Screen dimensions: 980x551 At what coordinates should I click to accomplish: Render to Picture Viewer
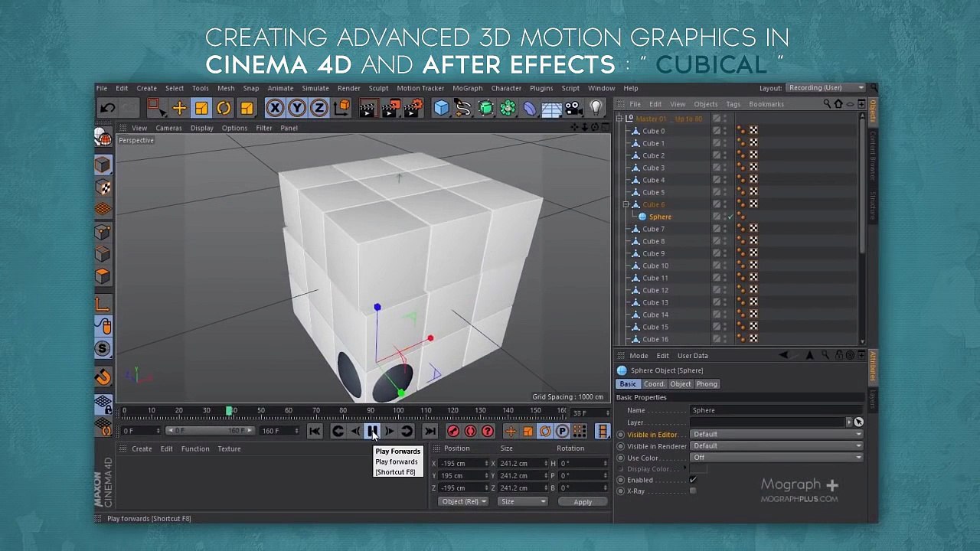pyautogui.click(x=390, y=108)
